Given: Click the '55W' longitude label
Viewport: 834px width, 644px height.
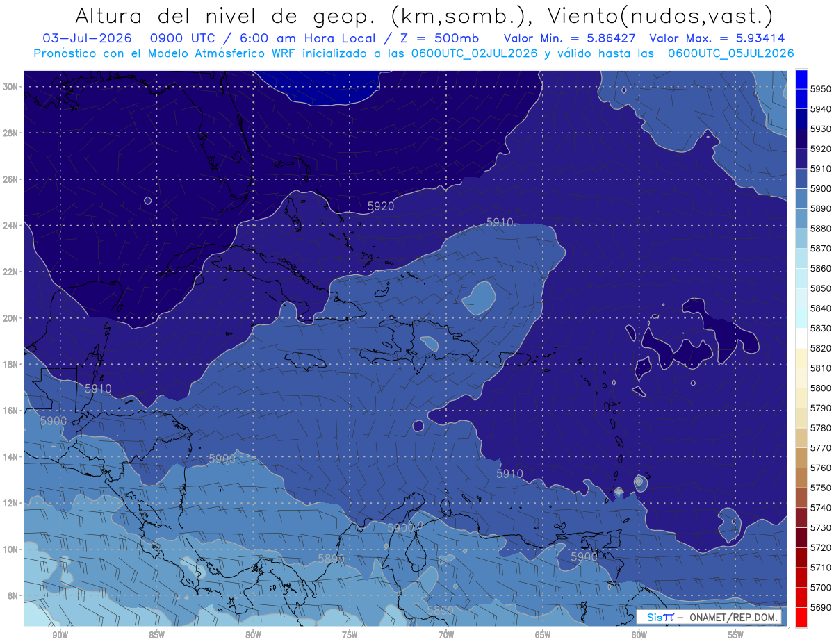Looking at the screenshot, I should (x=736, y=635).
